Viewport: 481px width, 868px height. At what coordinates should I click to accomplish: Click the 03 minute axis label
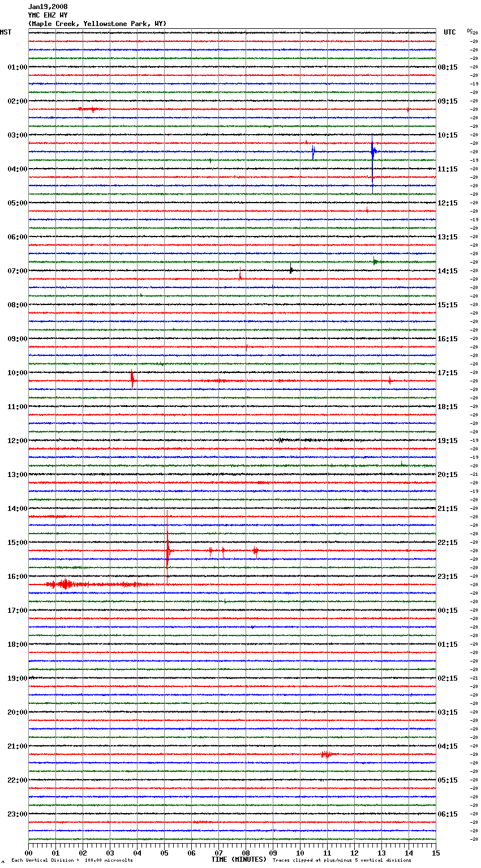(x=110, y=853)
